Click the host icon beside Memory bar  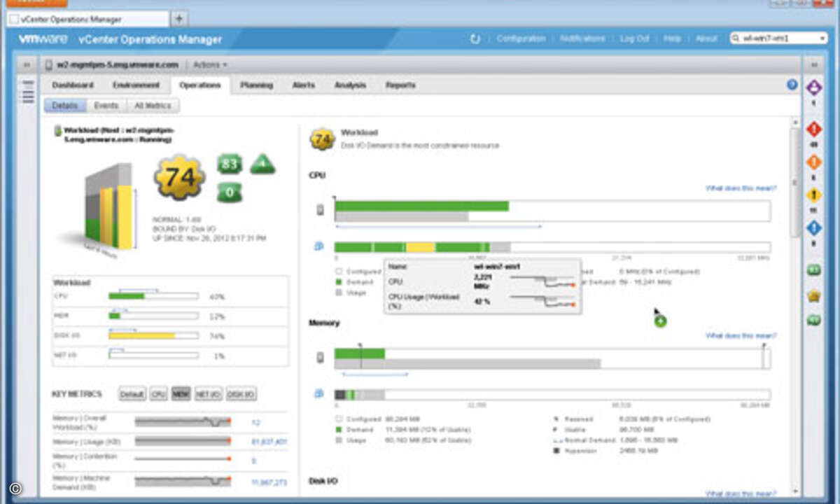pos(320,357)
